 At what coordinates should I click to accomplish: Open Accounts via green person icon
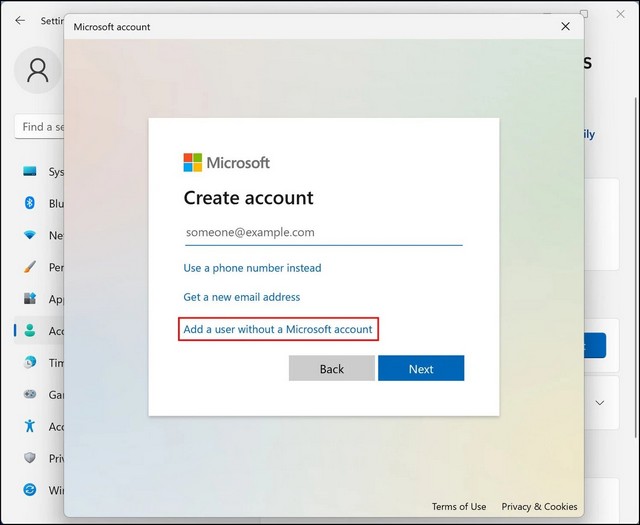pos(30,330)
